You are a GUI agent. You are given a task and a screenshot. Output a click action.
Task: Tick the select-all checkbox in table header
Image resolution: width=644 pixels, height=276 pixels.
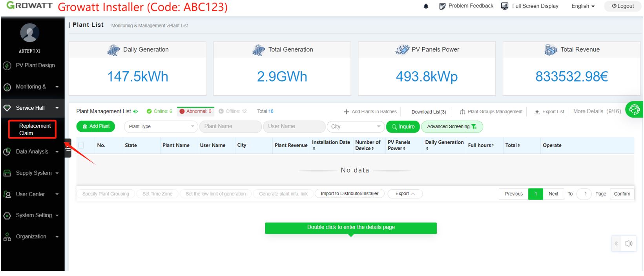tap(81, 145)
